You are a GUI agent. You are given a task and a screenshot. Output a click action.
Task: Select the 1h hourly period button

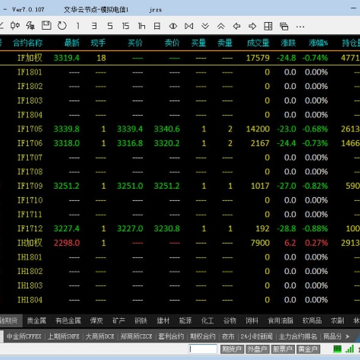pos(142,26)
